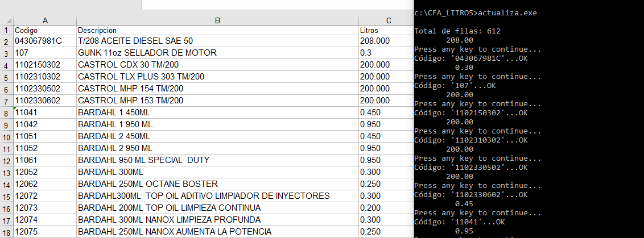Click BARDAHL 300ML description in row 13
Image resolution: width=644 pixels, height=238 pixels.
point(218,172)
